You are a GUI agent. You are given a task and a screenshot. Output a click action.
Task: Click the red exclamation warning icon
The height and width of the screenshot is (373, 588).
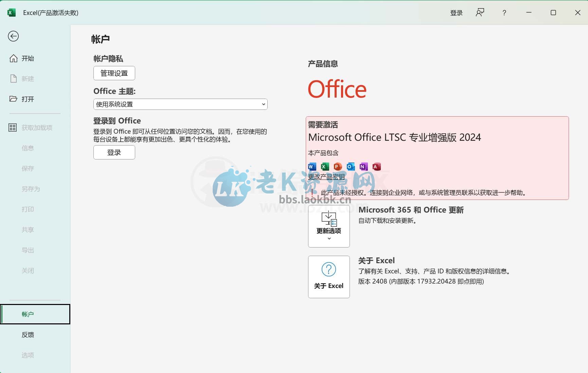coord(312,192)
